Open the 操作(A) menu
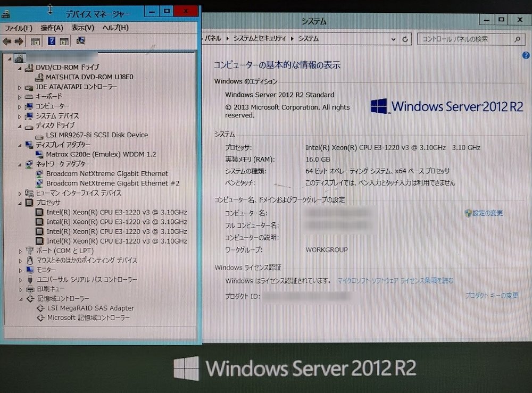The width and height of the screenshot is (532, 393). [x=52, y=28]
